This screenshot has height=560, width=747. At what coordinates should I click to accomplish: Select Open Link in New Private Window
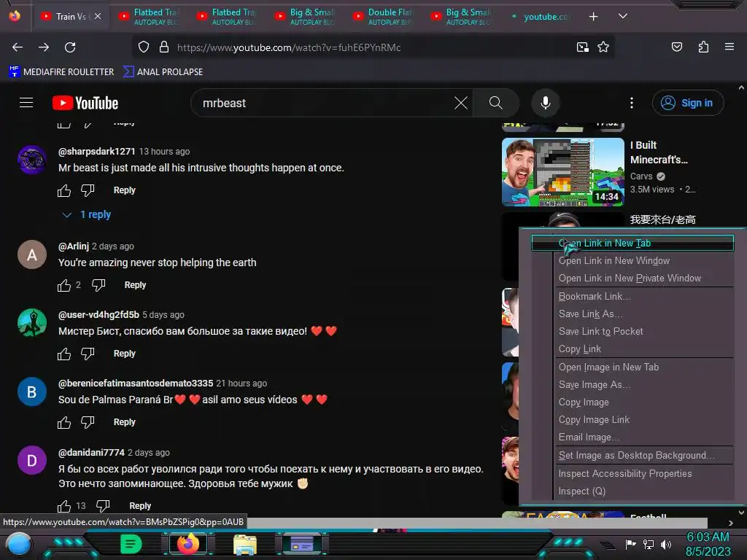pos(632,278)
